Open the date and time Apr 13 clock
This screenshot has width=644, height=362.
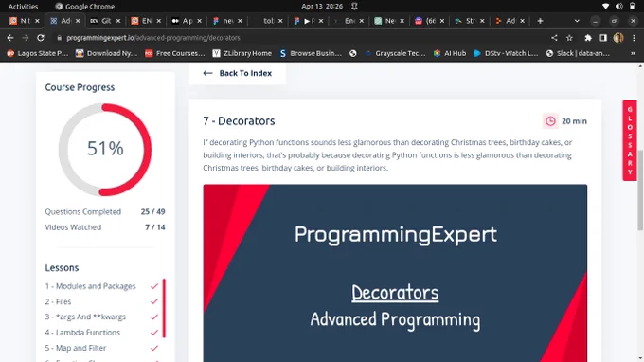(x=322, y=7)
